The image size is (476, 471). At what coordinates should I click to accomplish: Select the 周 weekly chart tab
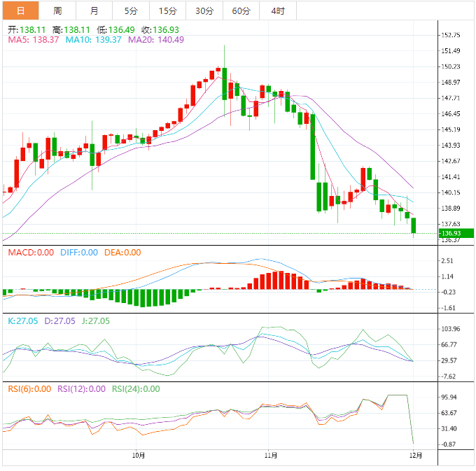57,10
